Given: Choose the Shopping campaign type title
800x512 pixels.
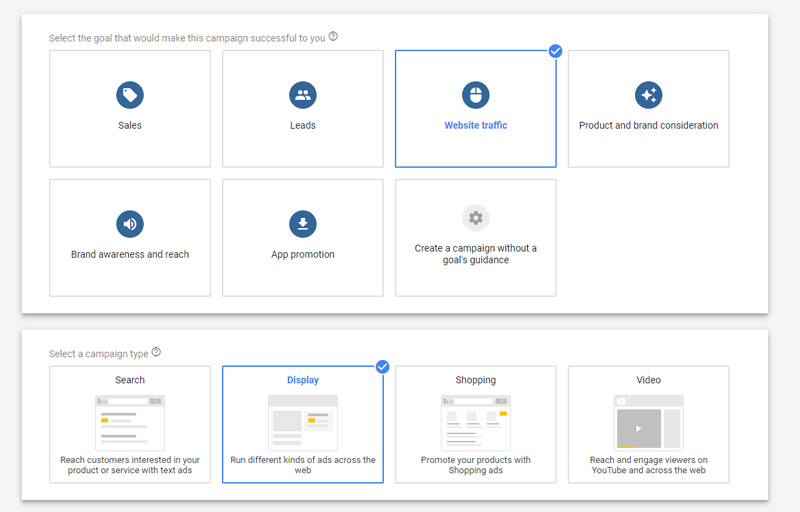Looking at the screenshot, I should 476,380.
